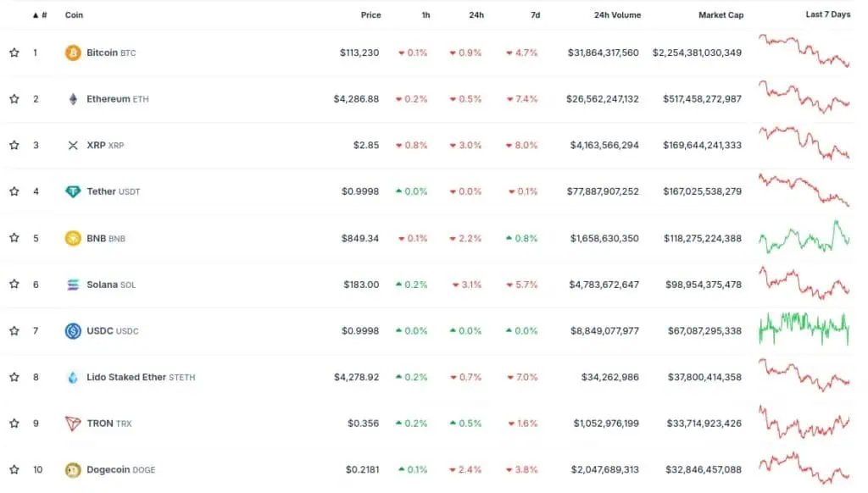This screenshot has width=868, height=493.
Task: Click the Ethereum coin logo
Action: pyautogui.click(x=73, y=99)
